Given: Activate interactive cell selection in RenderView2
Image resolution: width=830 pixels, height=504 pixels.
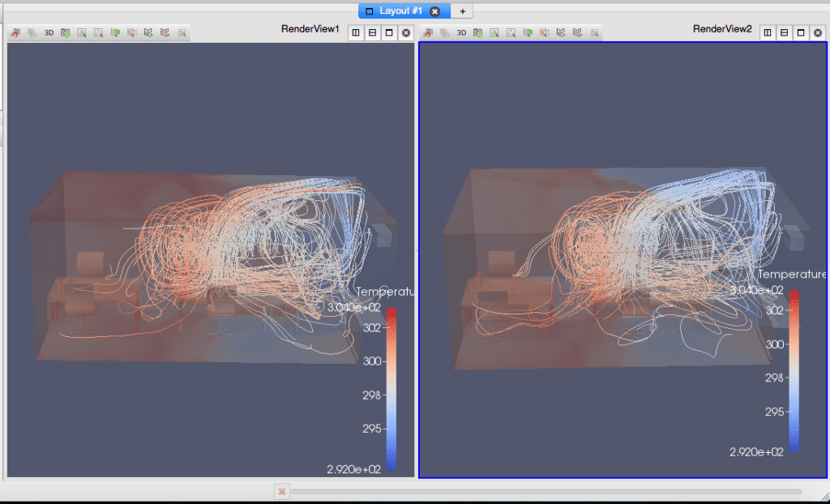Looking at the screenshot, I should pyautogui.click(x=560, y=32).
